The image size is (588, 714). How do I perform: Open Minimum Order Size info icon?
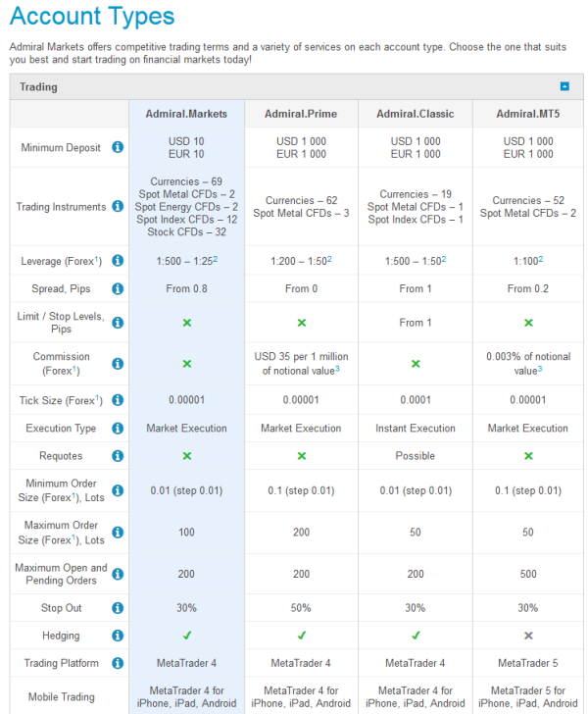pos(118,490)
